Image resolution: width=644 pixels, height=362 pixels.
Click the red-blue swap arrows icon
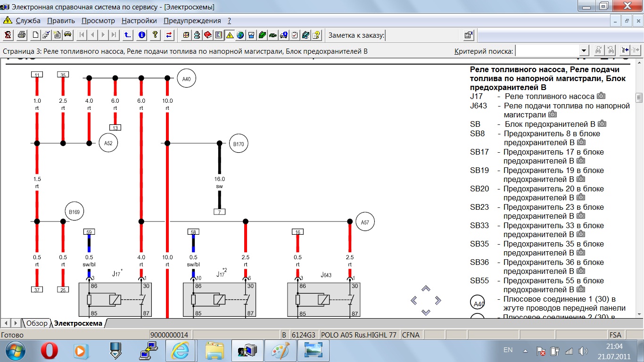click(169, 35)
